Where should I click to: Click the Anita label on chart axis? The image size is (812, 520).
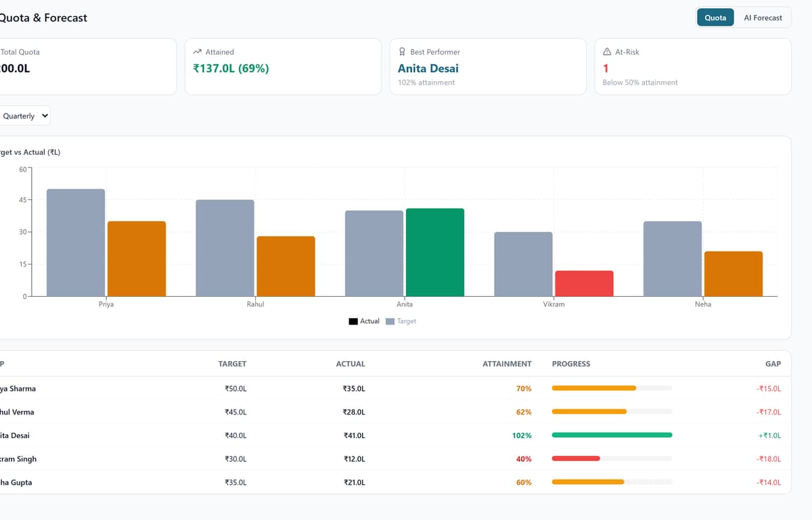[x=405, y=304]
